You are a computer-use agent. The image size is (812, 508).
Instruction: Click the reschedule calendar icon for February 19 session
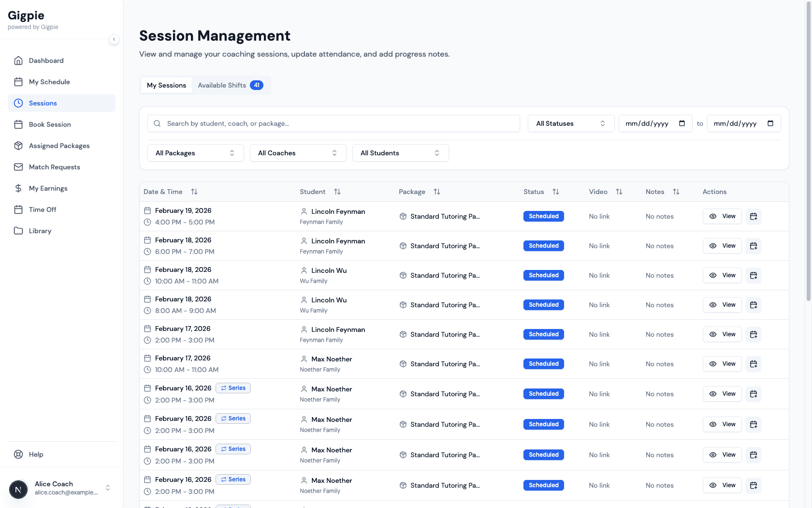[x=753, y=216]
